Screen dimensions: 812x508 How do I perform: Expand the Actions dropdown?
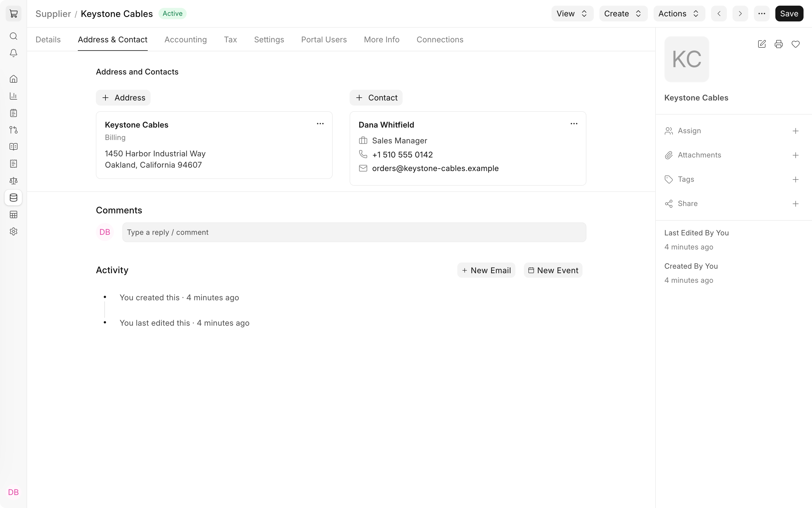point(679,14)
